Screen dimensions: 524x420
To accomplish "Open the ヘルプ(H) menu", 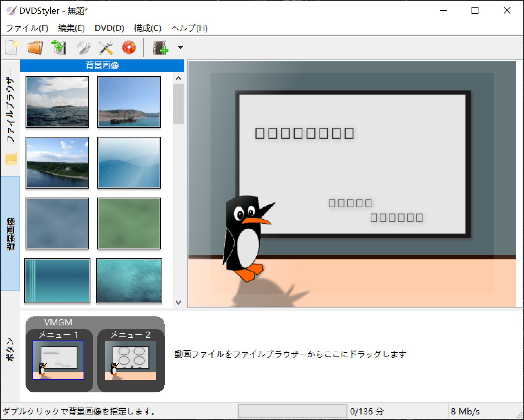I will click(190, 28).
